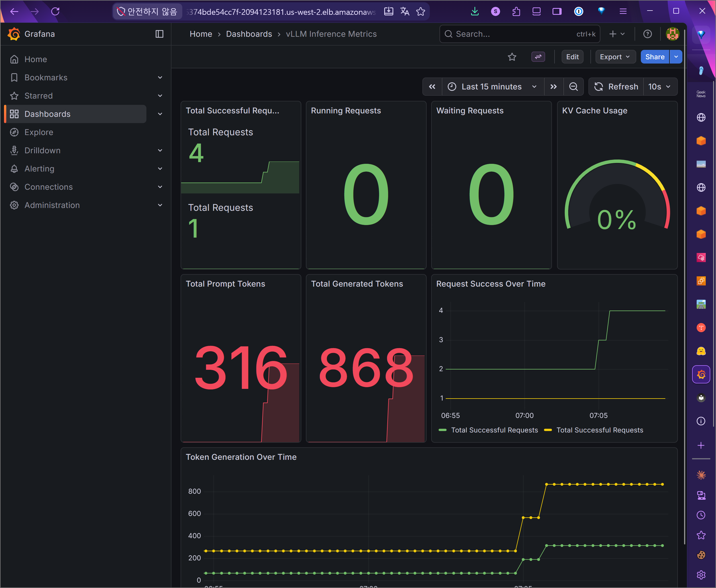This screenshot has width=716, height=588.
Task: Reload the browser page
Action: [55, 11]
